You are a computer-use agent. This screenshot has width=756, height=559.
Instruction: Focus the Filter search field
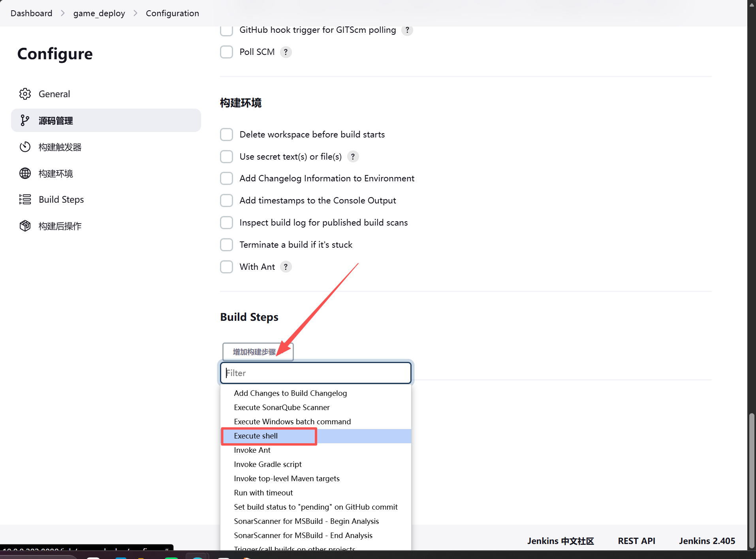tap(316, 373)
